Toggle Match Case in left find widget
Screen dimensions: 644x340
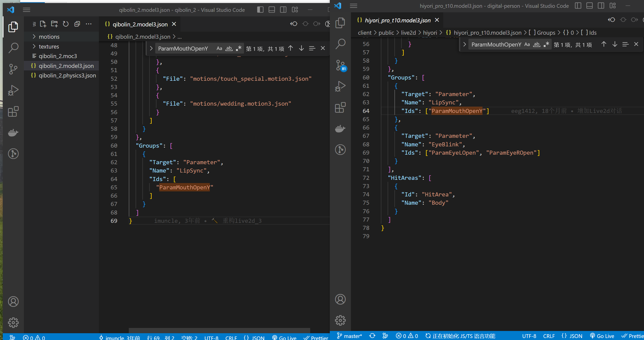(219, 48)
